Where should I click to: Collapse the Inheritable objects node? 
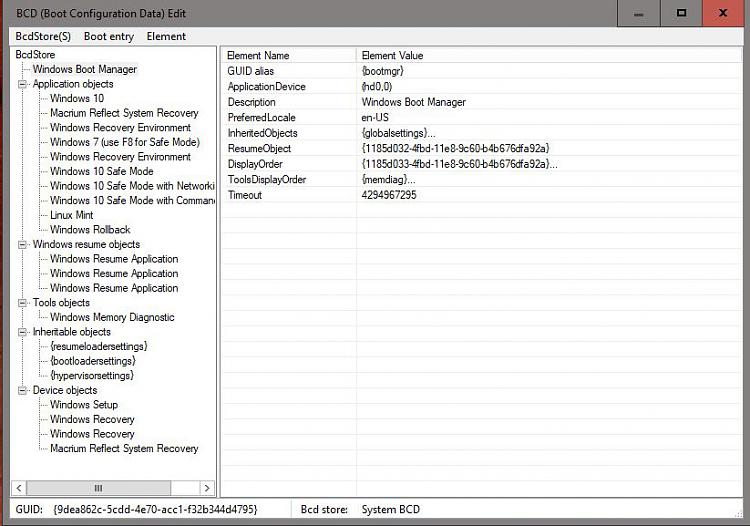click(x=22, y=332)
